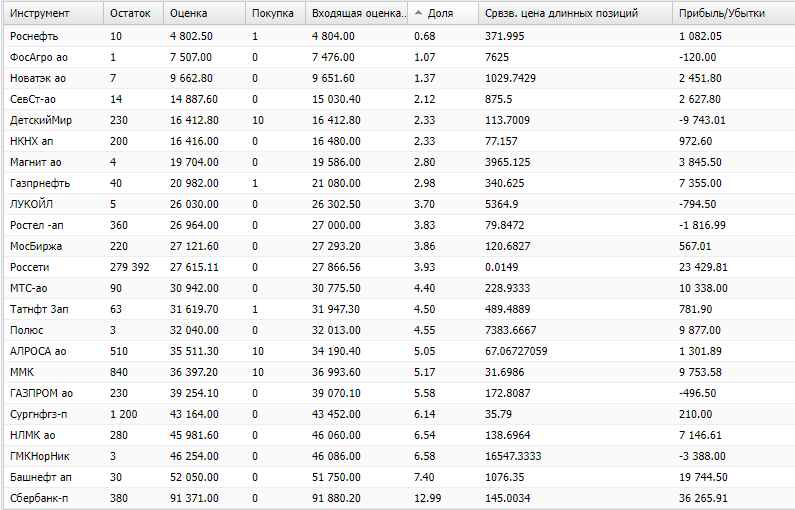Select the ФосАгро ао instrument
The height and width of the screenshot is (510, 795).
[39, 57]
